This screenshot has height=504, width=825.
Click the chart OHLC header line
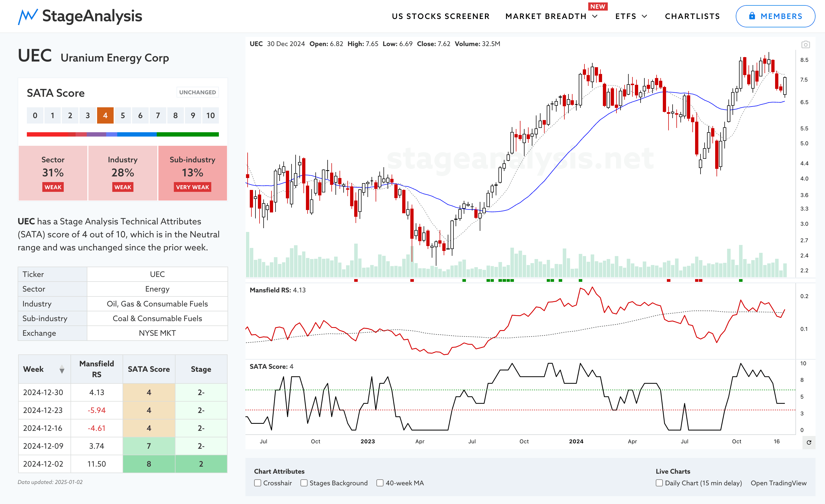pyautogui.click(x=375, y=44)
